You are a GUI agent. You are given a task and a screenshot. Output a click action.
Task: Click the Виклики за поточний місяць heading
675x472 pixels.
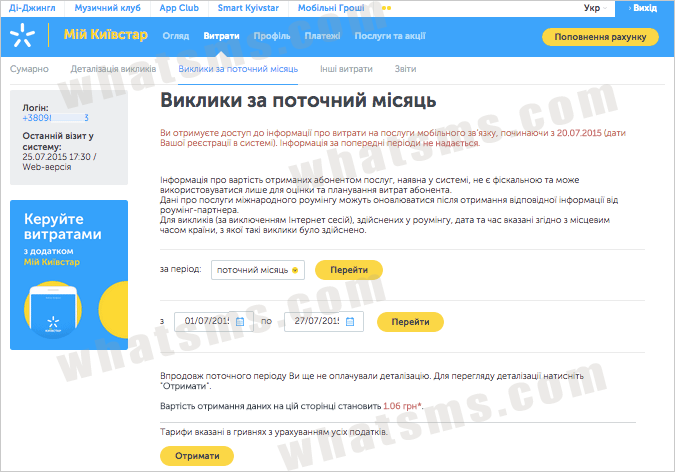point(298,100)
